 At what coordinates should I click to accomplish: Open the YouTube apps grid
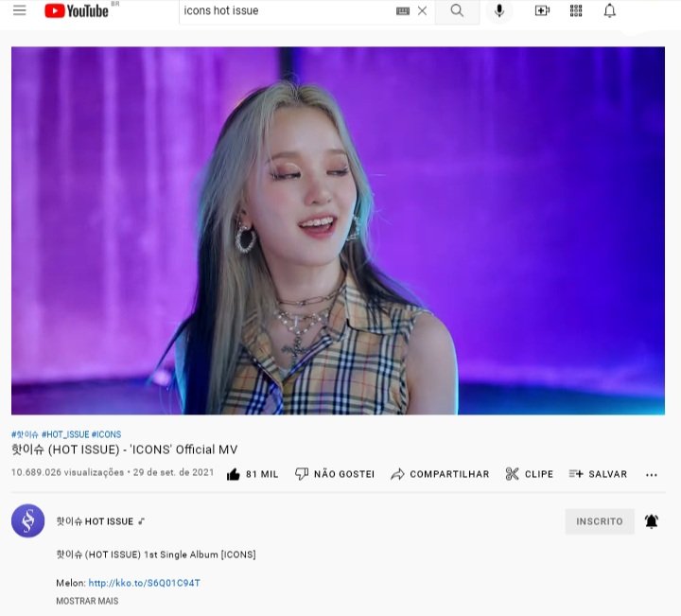coord(576,10)
